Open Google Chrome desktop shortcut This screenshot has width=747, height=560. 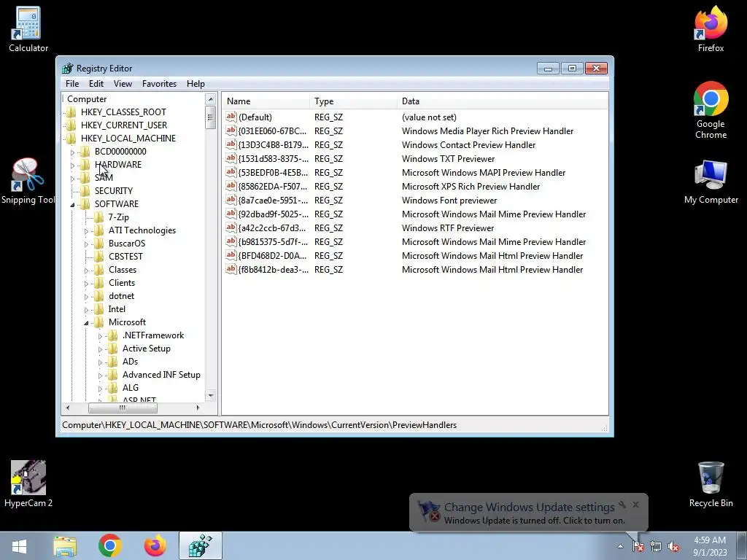coord(711,111)
